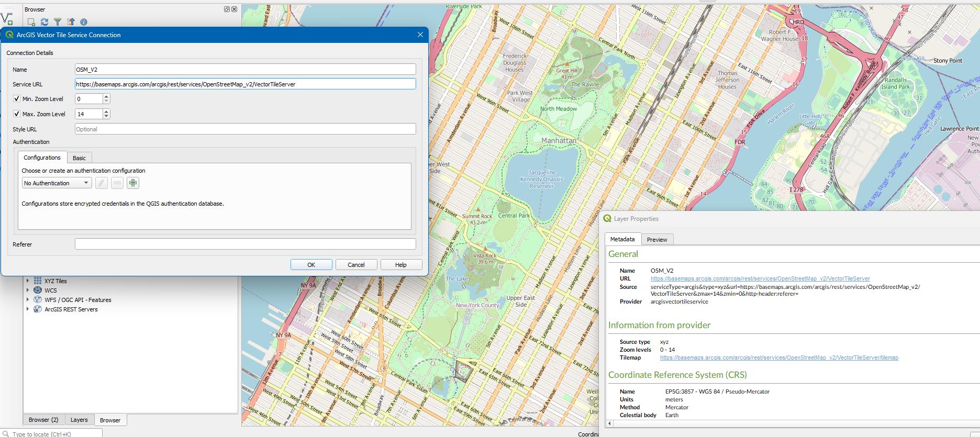Close the ArcGIS Vector Tile Service Connection dialog
Screen dimensions: 980x437
point(420,35)
